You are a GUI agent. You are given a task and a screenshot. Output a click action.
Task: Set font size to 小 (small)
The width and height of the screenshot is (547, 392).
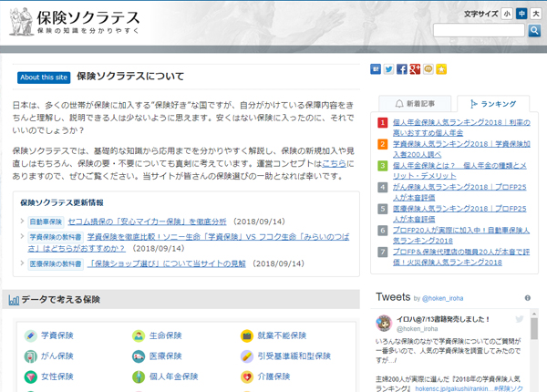pyautogui.click(x=507, y=14)
